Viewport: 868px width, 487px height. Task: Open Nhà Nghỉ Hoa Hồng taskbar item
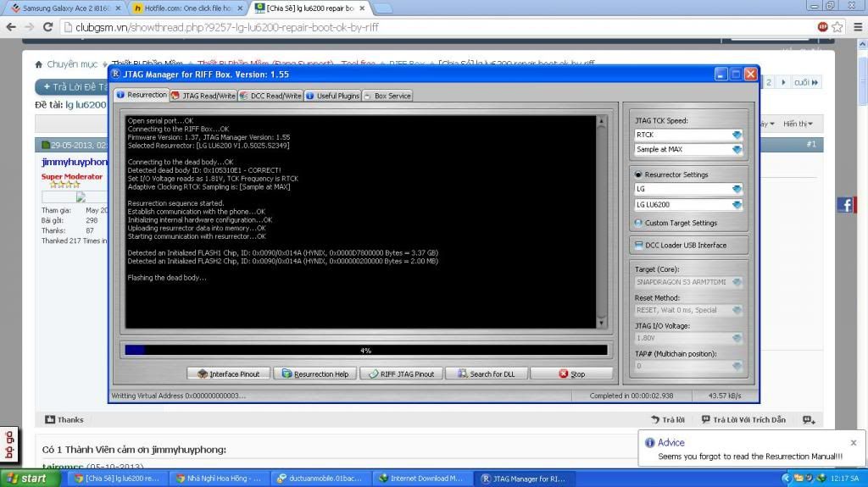point(219,479)
